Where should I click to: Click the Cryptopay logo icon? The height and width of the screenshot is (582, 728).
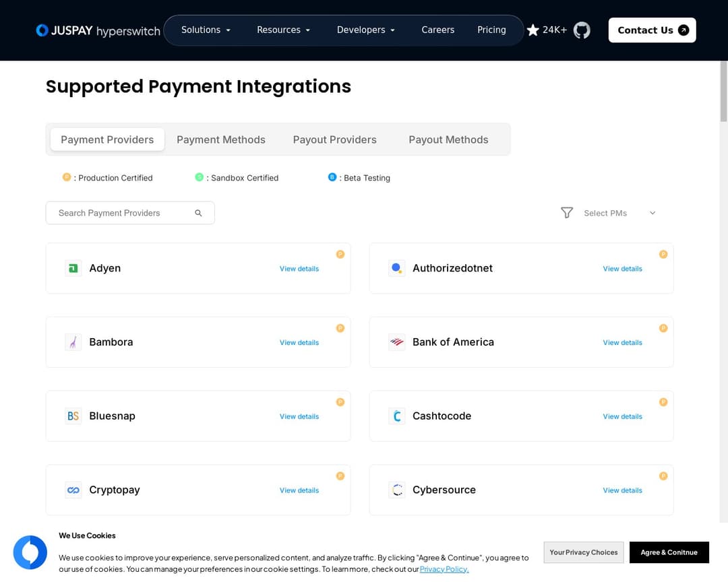(73, 490)
